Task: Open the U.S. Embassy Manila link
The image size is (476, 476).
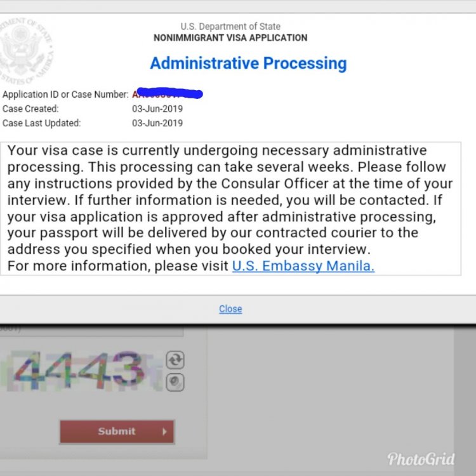Action: click(x=303, y=266)
